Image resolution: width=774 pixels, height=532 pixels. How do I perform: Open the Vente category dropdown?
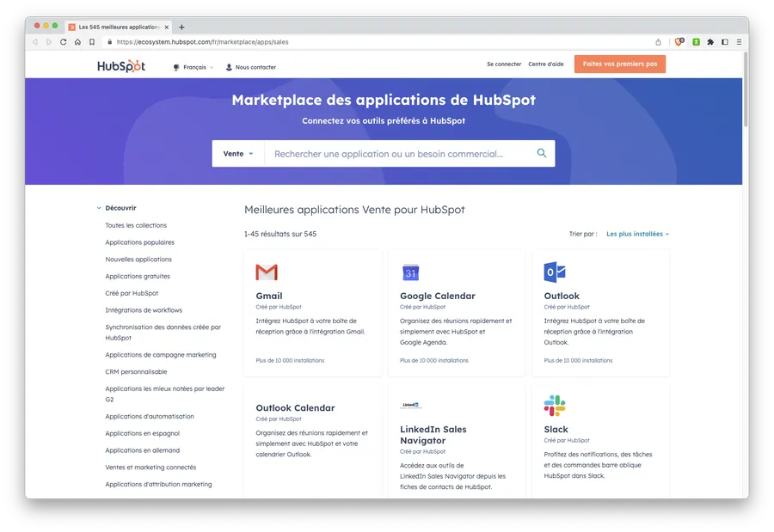pyautogui.click(x=238, y=154)
